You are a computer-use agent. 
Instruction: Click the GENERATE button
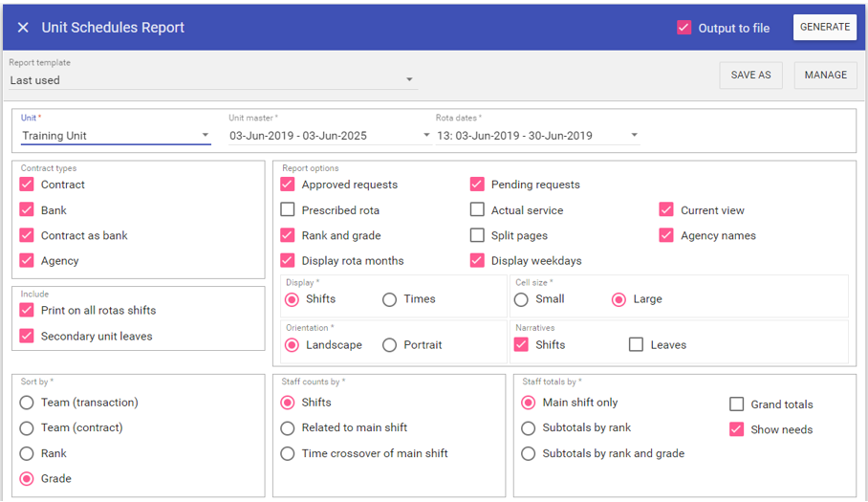point(824,28)
